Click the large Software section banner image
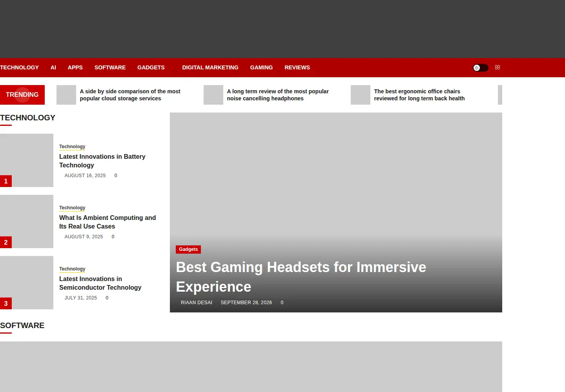565x392 pixels. pyautogui.click(x=251, y=367)
